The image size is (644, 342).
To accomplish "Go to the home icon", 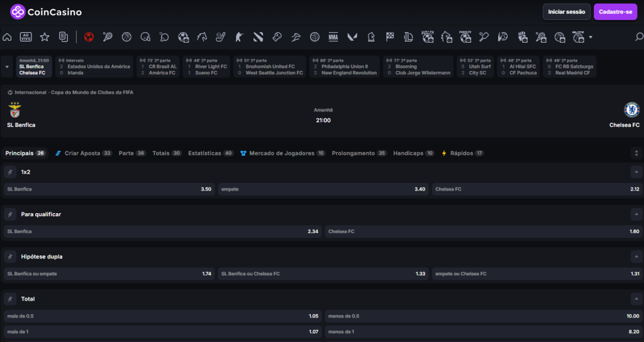I will [x=7, y=37].
